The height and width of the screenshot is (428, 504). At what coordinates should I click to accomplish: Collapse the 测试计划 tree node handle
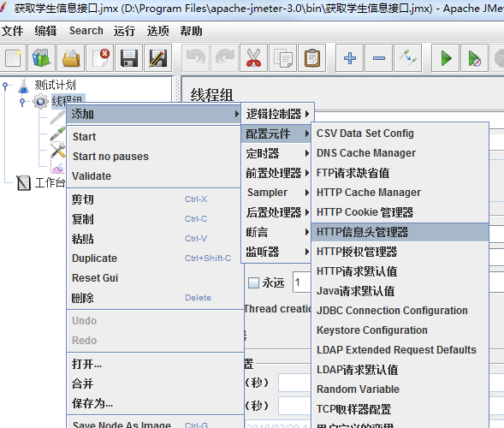5,86
